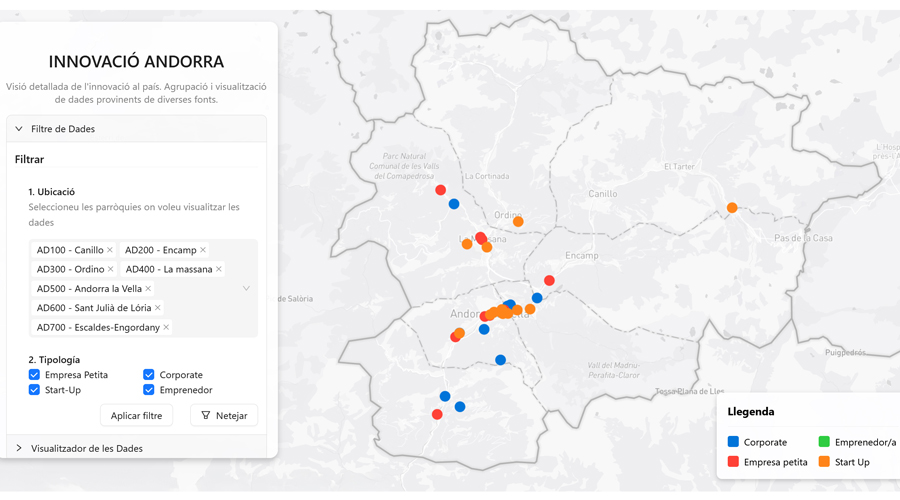Click the Vall del Madriu-Perafita-Claror label
Image resolution: width=900 pixels, height=500 pixels.
(x=614, y=370)
